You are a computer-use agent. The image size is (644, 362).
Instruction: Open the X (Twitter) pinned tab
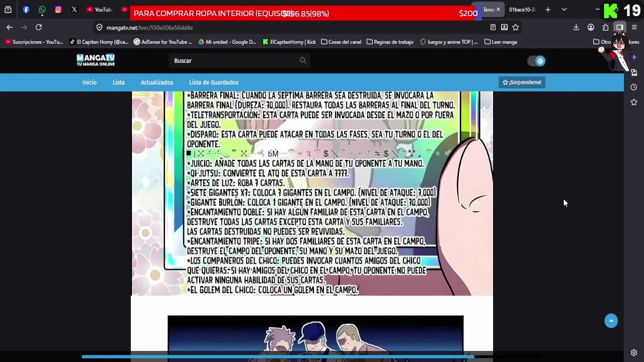click(74, 10)
